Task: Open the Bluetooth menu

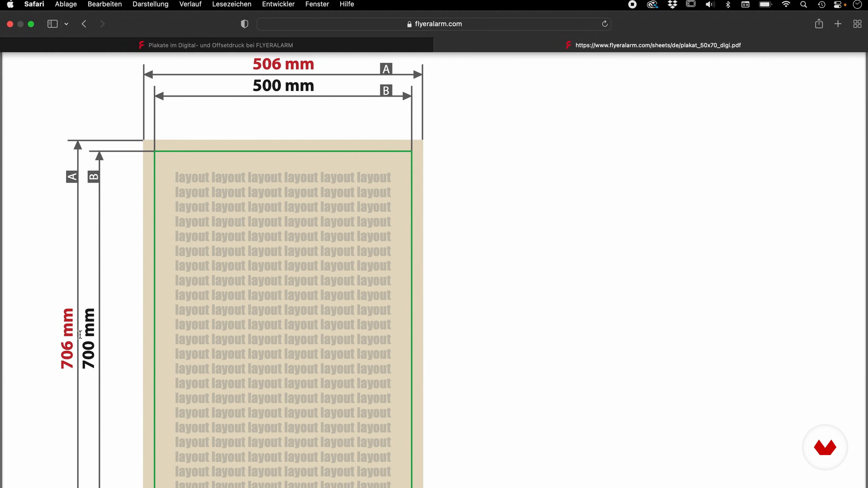Action: coord(728,4)
